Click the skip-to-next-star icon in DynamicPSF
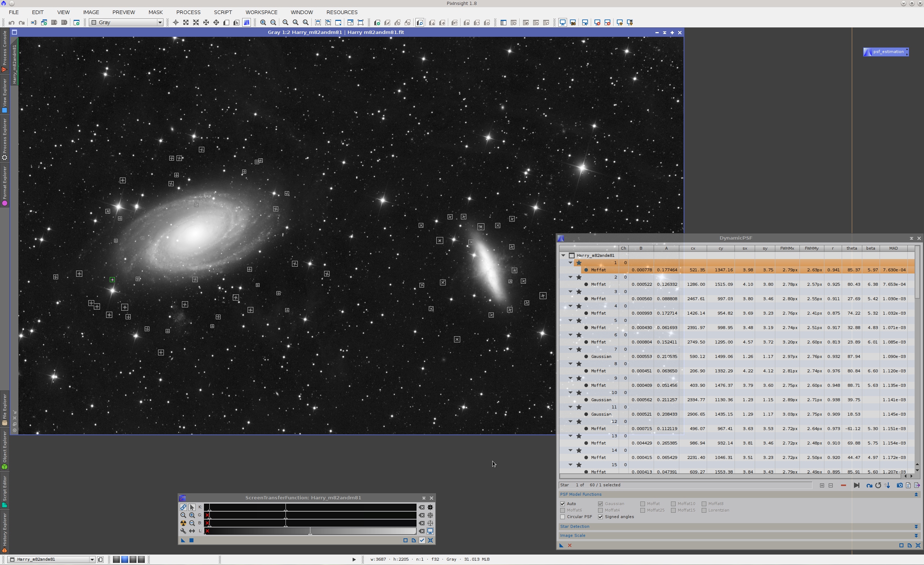924x565 pixels. [857, 485]
